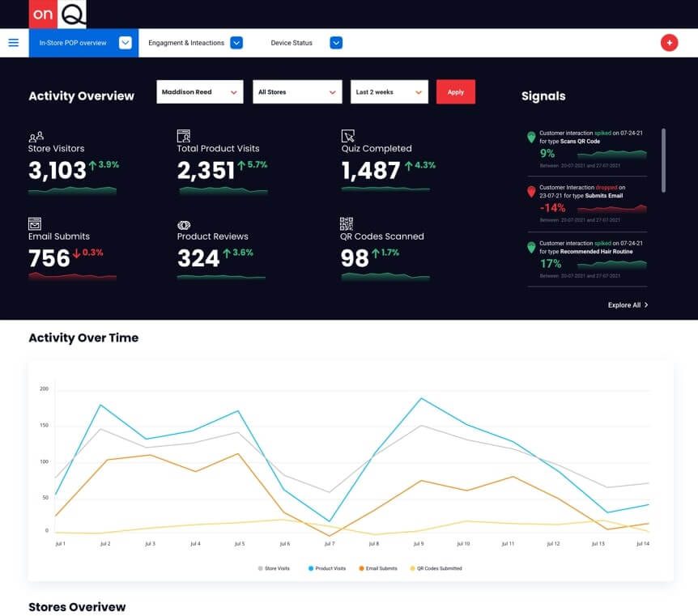
Task: Open the Maddison Reed brand dropdown
Action: 199,92
